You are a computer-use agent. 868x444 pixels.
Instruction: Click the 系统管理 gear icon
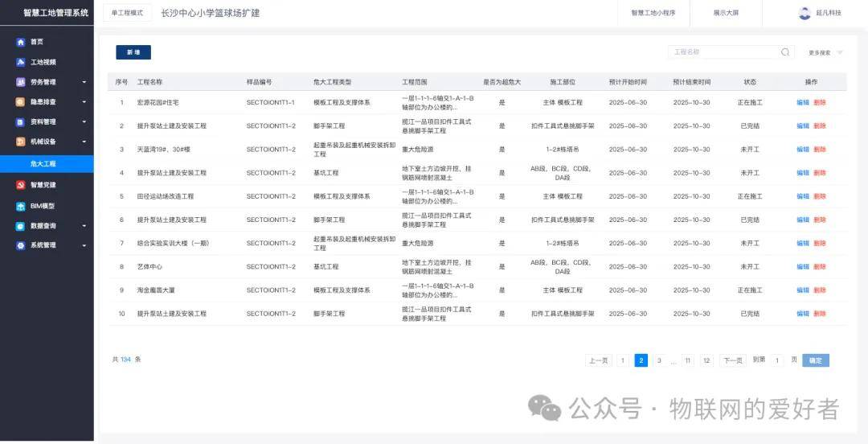click(x=20, y=245)
